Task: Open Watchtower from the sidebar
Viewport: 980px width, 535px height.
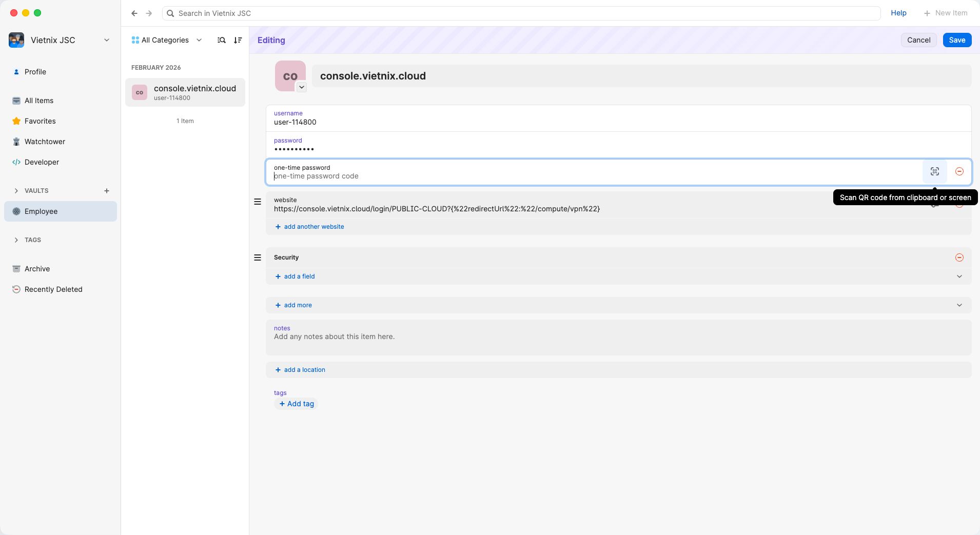Action: [45, 142]
